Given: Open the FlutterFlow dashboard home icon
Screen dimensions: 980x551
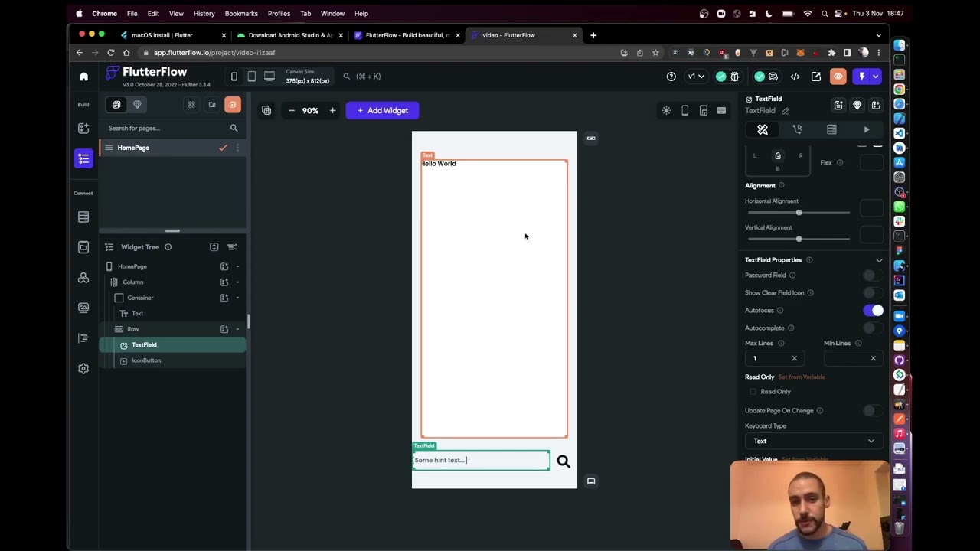Looking at the screenshot, I should (83, 77).
